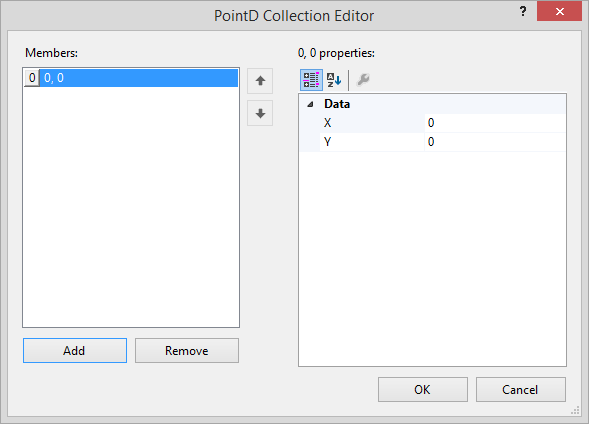The image size is (589, 424).
Task: Edit the Y property value field
Action: point(495,142)
